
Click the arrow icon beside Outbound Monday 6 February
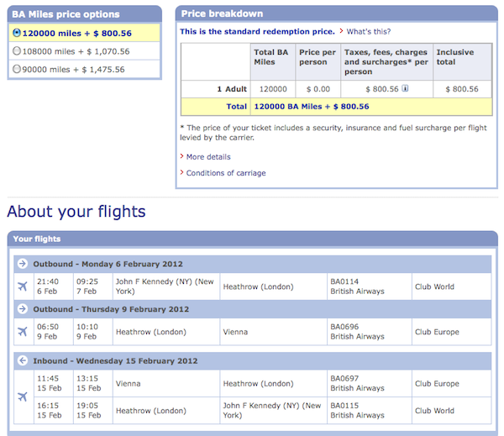coord(23,264)
